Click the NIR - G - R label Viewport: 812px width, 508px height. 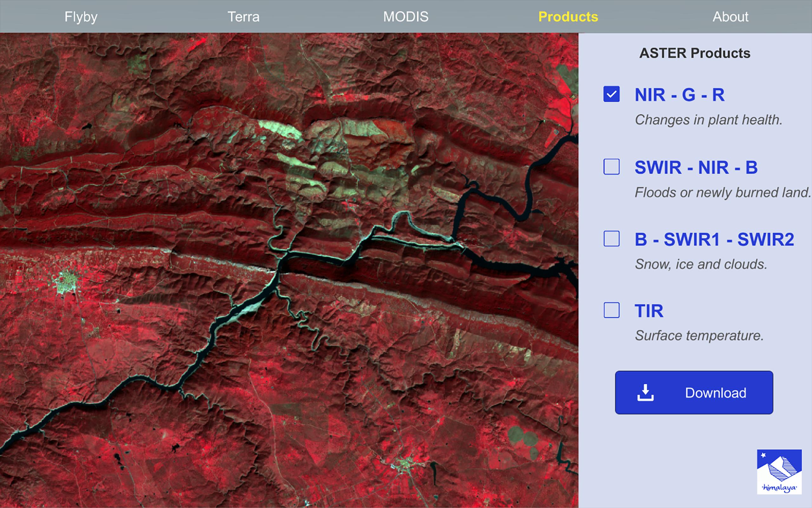(x=679, y=95)
